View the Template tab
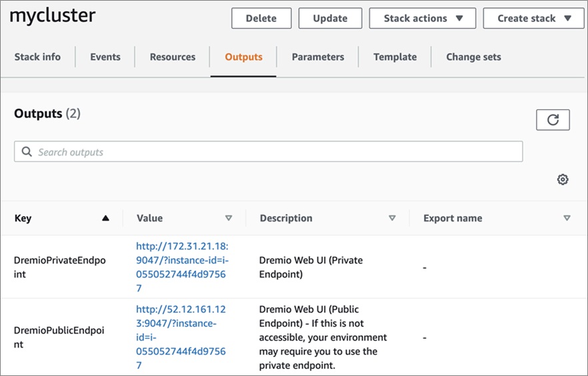The width and height of the screenshot is (588, 376). [x=395, y=57]
